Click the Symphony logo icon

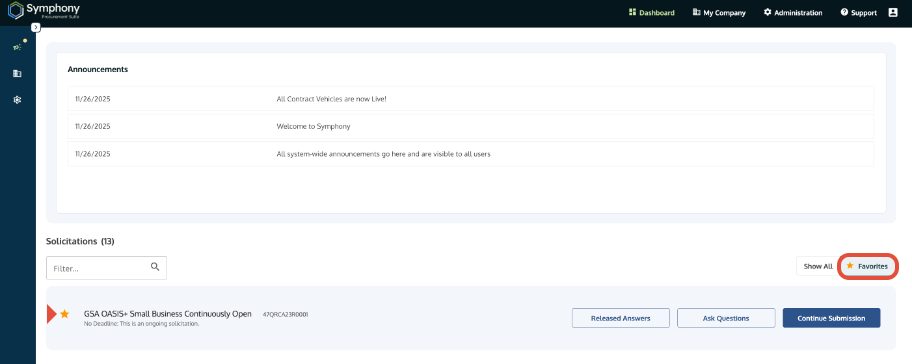pyautogui.click(x=16, y=10)
